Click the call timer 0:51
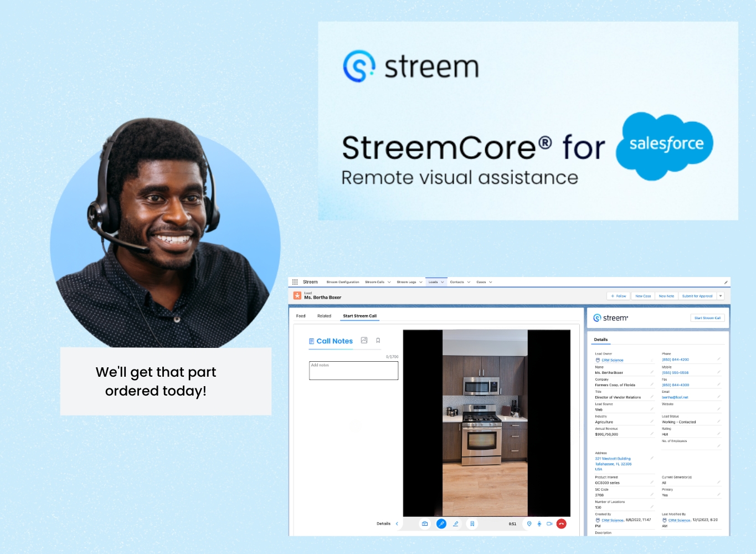The height and width of the screenshot is (554, 756). pos(512,524)
